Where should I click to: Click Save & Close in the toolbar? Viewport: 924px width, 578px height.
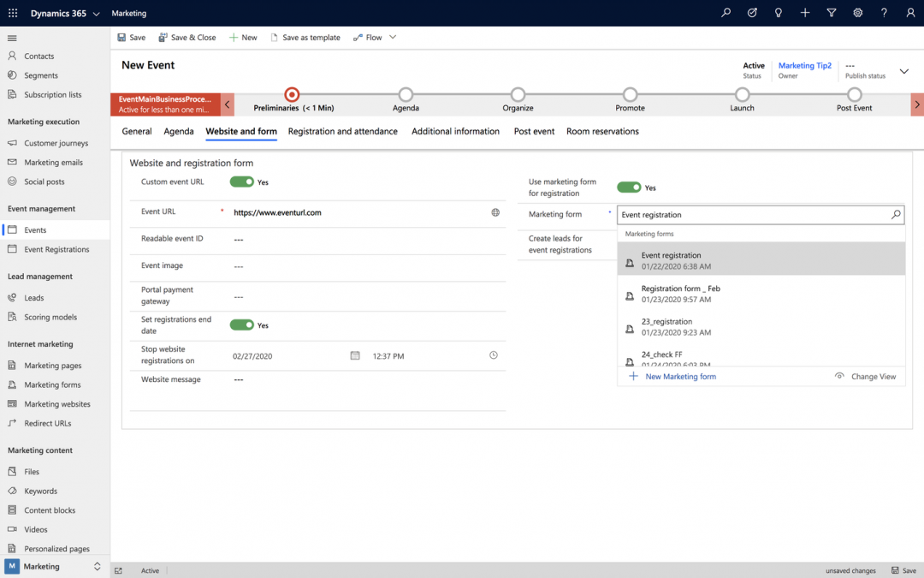coord(187,37)
